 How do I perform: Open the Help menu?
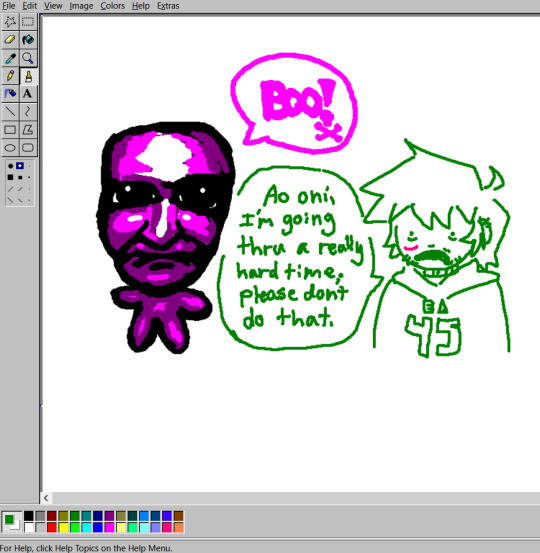(141, 6)
